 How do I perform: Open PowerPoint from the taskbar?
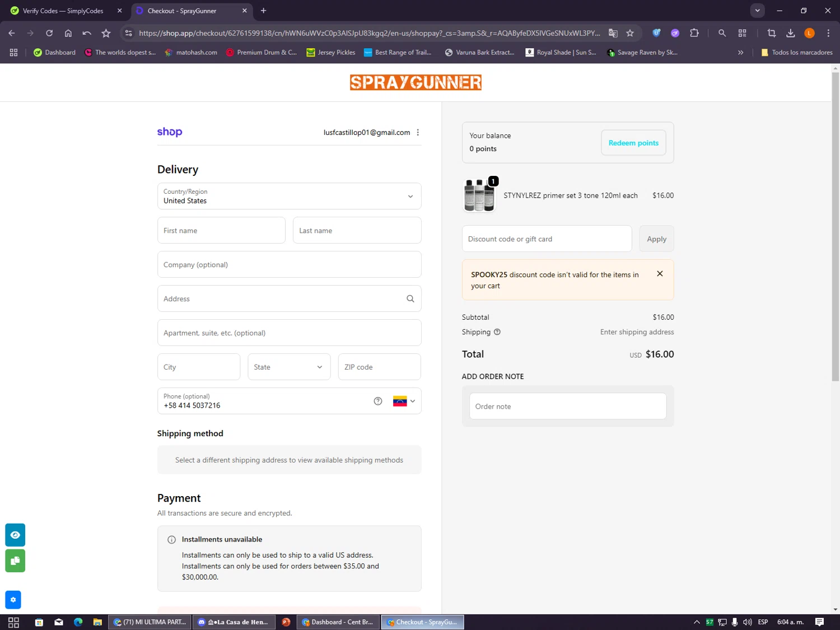pos(286,622)
